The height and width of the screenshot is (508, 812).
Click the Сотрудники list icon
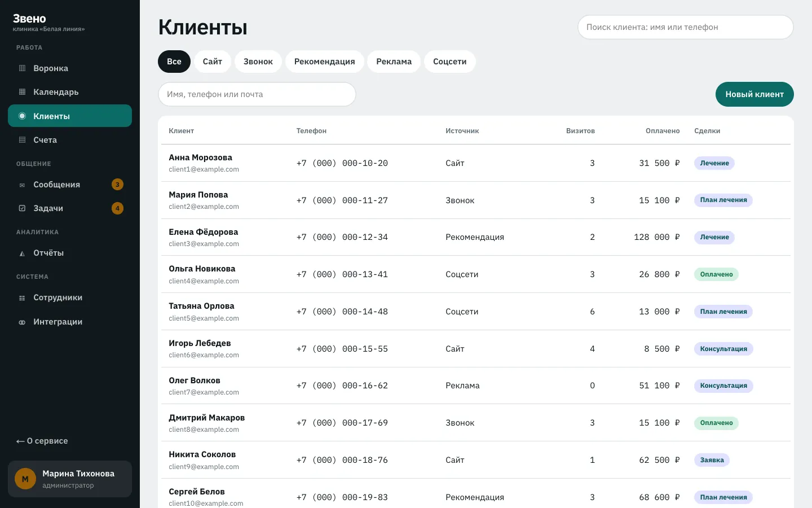pyautogui.click(x=23, y=298)
